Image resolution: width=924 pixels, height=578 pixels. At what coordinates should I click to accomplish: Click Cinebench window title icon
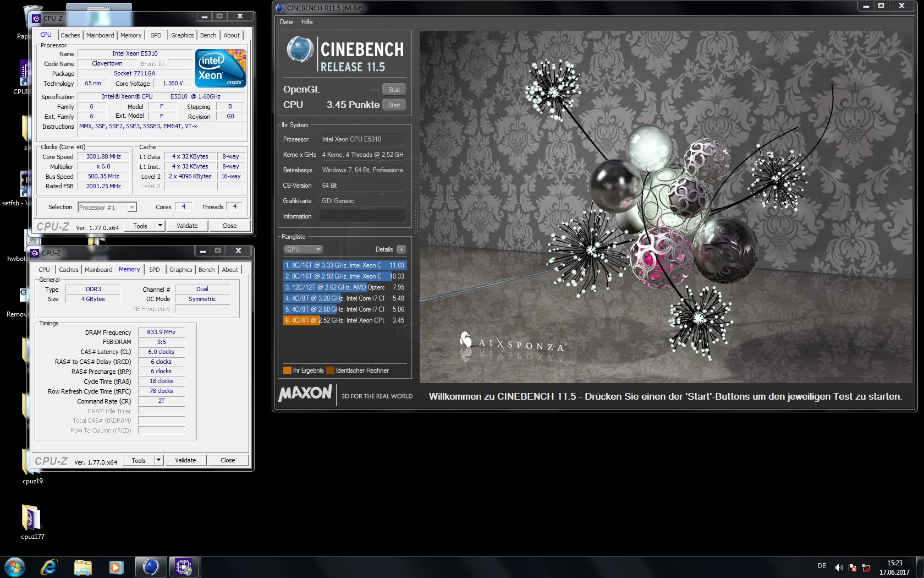(x=280, y=8)
